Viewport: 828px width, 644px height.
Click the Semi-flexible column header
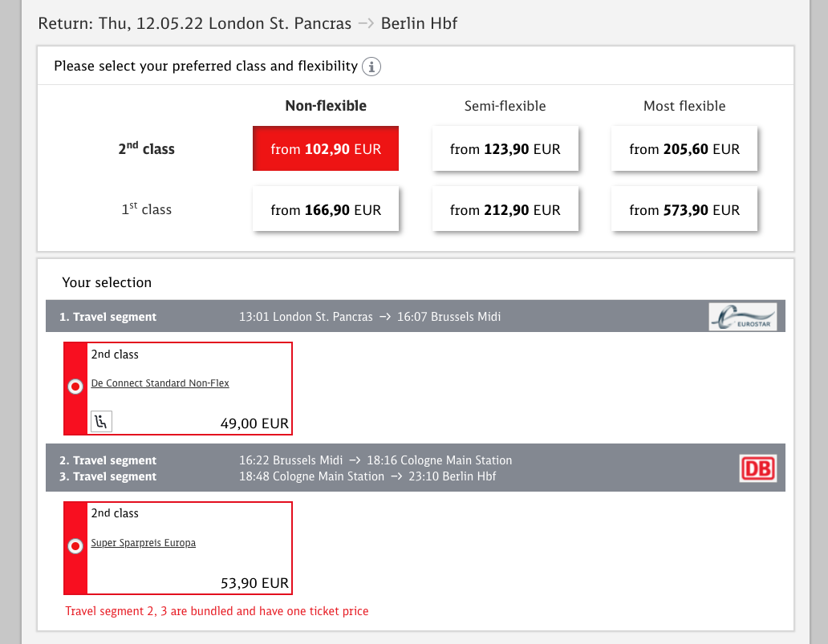coord(505,106)
